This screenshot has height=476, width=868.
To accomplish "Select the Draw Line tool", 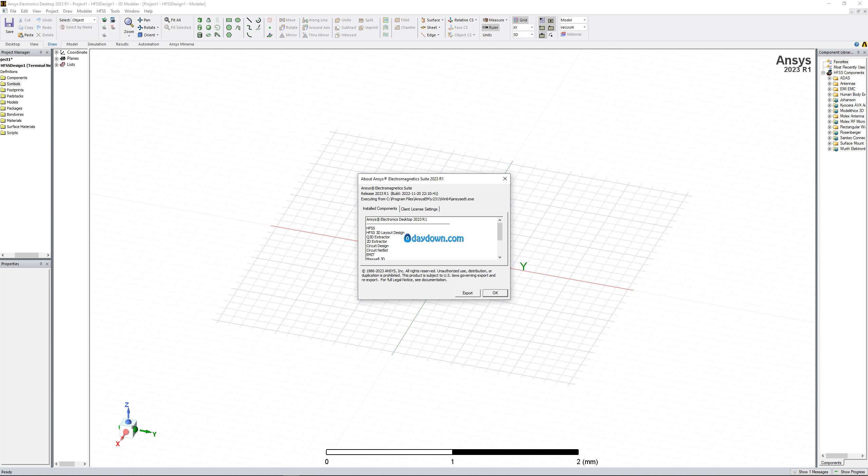I will click(249, 20).
